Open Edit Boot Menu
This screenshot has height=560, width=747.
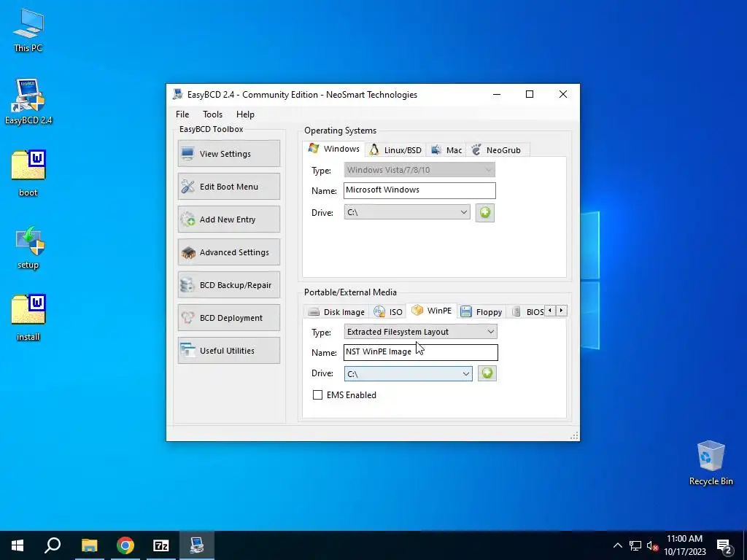click(x=229, y=187)
